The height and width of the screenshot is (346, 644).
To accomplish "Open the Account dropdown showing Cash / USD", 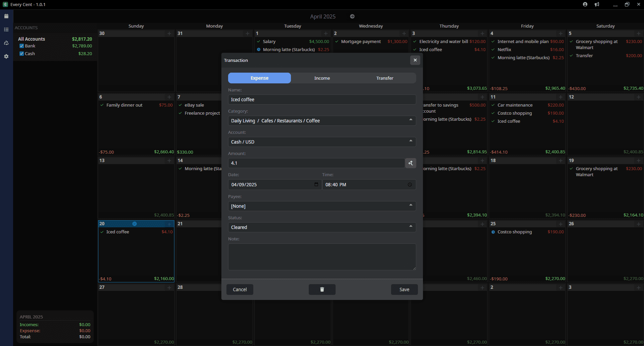I will [x=322, y=142].
